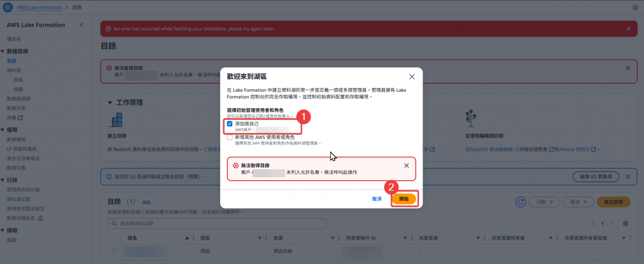Open 數據過濾器 in the sidebar

[x=18, y=99]
